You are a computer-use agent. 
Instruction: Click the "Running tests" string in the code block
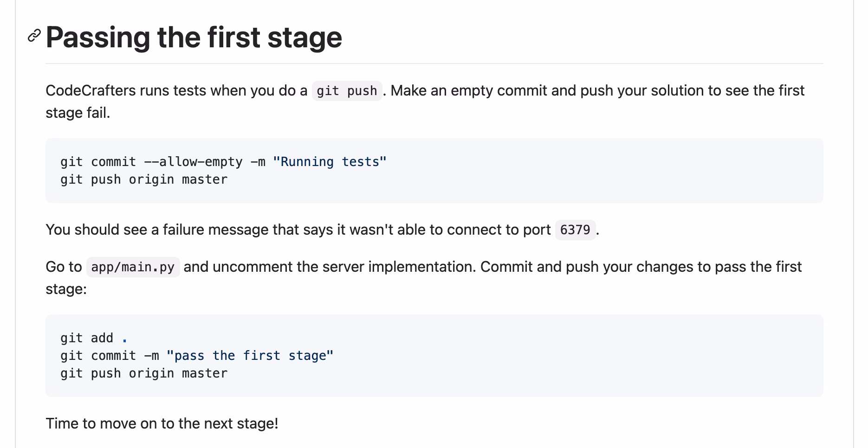pos(330,162)
